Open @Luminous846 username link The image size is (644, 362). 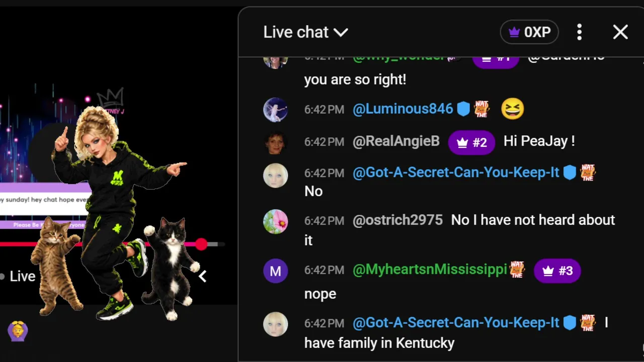pyautogui.click(x=403, y=109)
